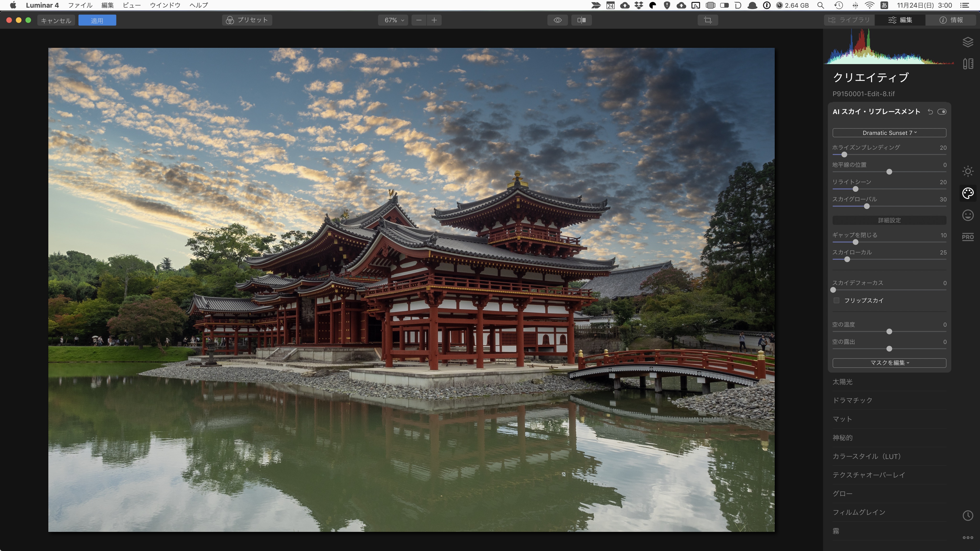Open the Dramatic Sunset 7 sky preset dropdown

pyautogui.click(x=889, y=132)
